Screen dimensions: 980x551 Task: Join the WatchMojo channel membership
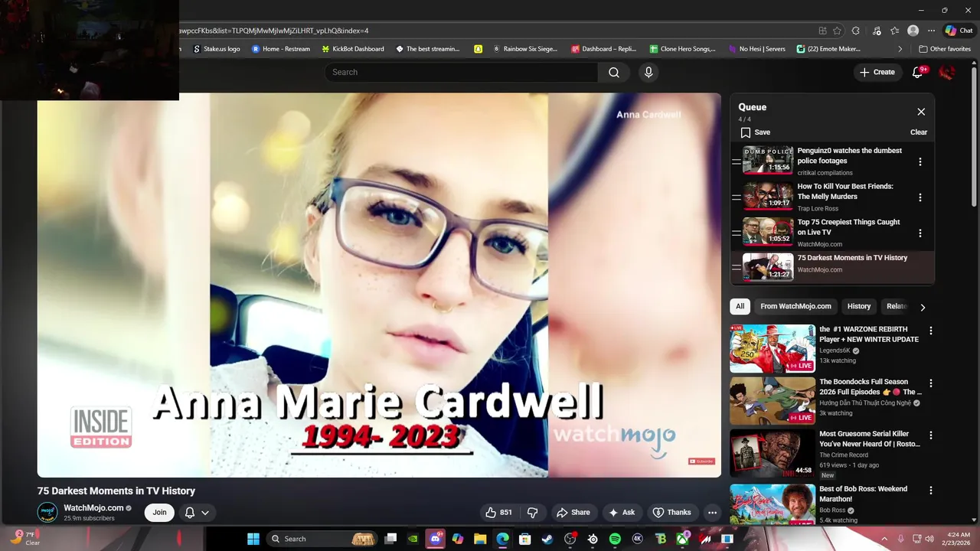click(x=159, y=513)
